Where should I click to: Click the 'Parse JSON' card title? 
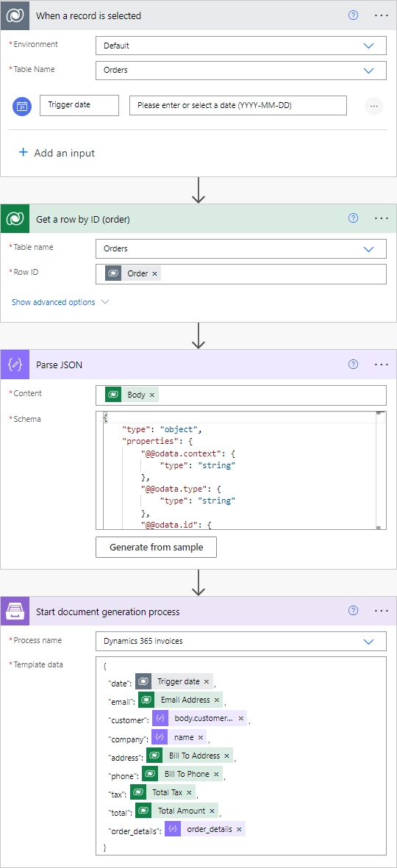tap(60, 365)
